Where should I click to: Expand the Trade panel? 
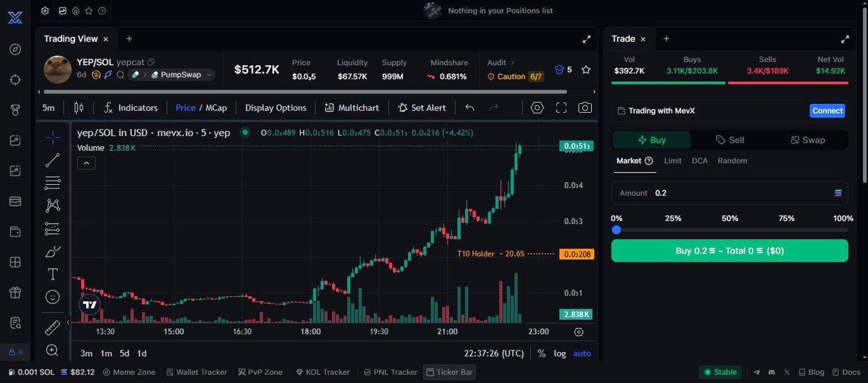(844, 39)
